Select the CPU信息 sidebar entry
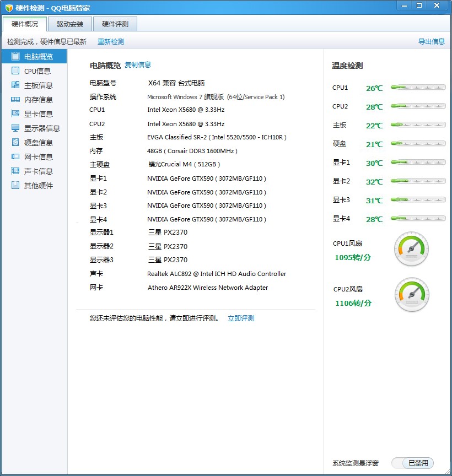This screenshot has height=476, width=452. [x=34, y=71]
